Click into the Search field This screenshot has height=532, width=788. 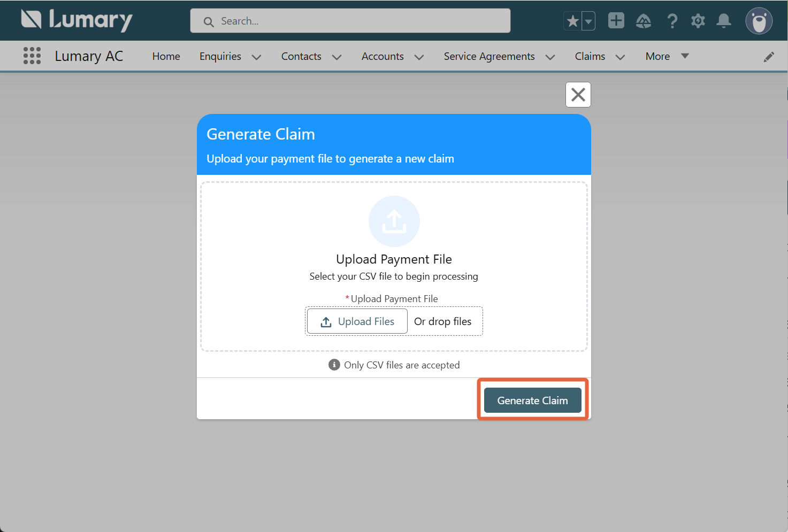point(350,21)
